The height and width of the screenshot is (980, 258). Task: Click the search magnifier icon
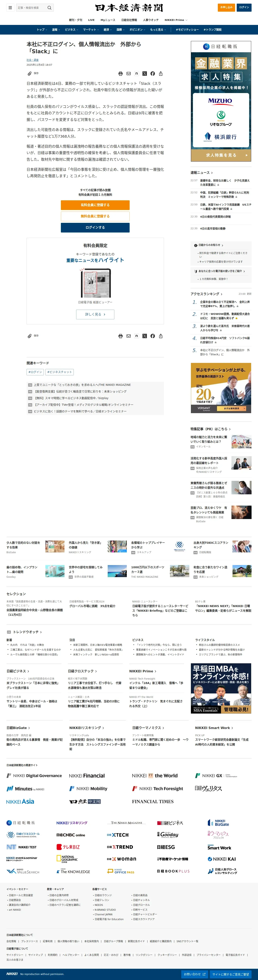(49, 8)
